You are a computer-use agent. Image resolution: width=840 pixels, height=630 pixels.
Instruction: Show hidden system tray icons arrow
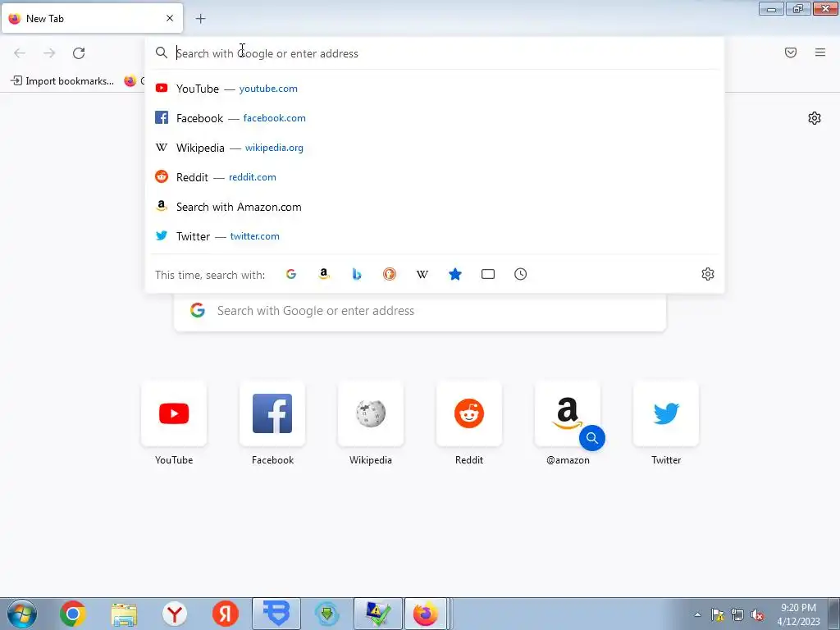coord(697,614)
